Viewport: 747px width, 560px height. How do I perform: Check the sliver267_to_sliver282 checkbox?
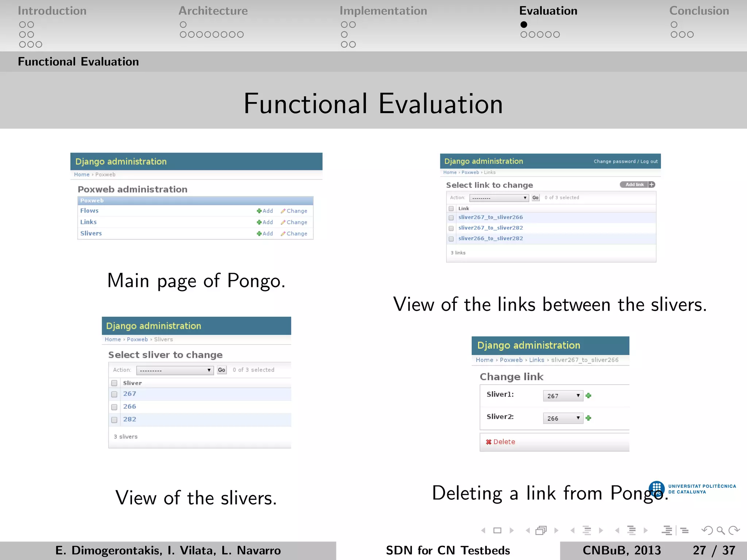click(x=451, y=228)
